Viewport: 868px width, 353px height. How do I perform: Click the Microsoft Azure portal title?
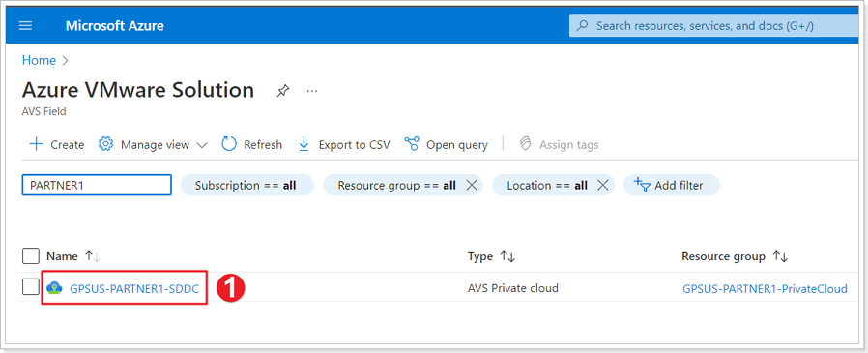point(115,26)
